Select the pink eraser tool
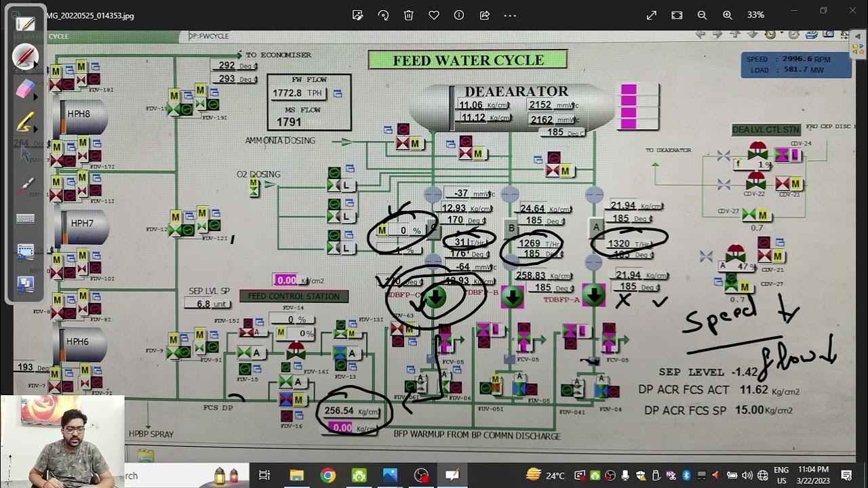This screenshot has width=868, height=488. 24,89
